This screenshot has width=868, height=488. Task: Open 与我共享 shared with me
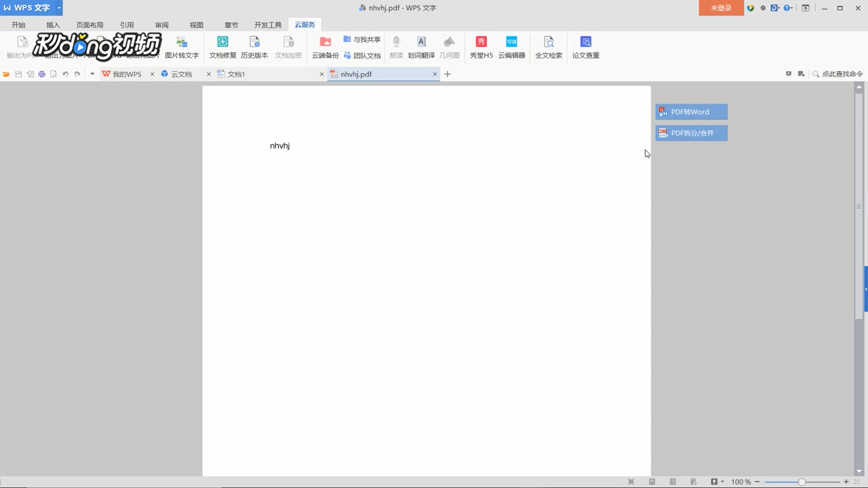tap(362, 39)
